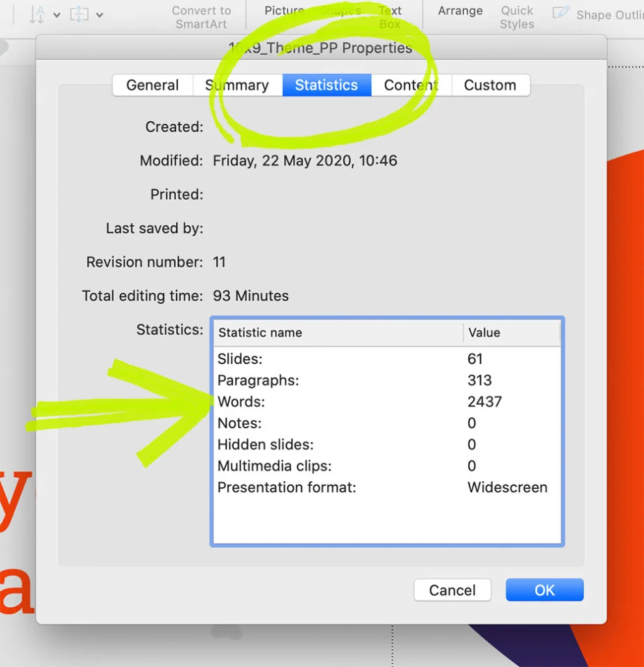The image size is (644, 667).
Task: Select the Words: row in statistics
Action: point(387,401)
